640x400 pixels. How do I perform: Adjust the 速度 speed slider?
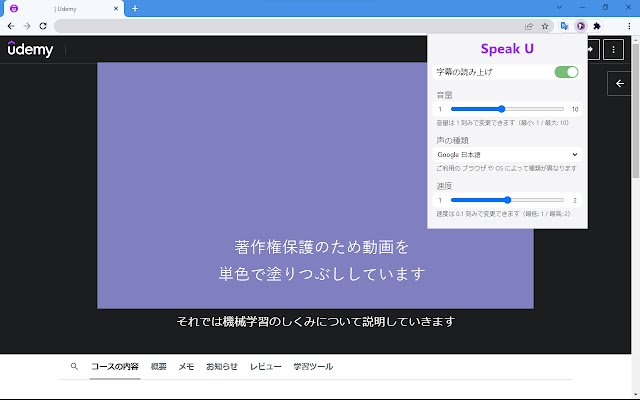pos(507,200)
